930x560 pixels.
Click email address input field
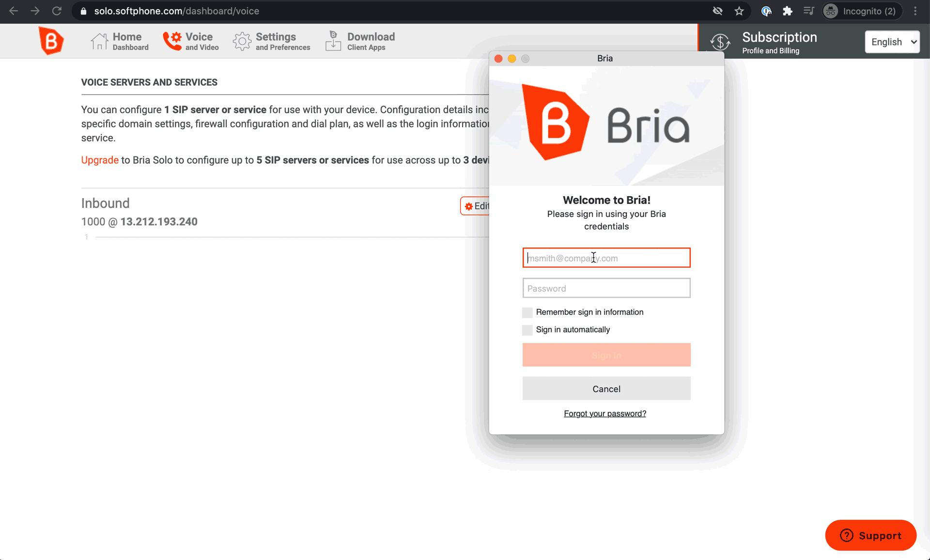pyautogui.click(x=606, y=258)
